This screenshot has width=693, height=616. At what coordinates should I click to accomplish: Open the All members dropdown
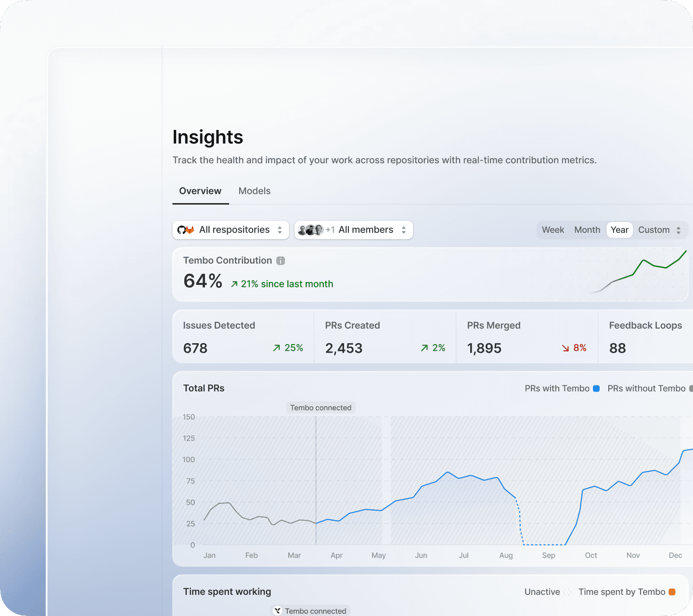tap(354, 230)
